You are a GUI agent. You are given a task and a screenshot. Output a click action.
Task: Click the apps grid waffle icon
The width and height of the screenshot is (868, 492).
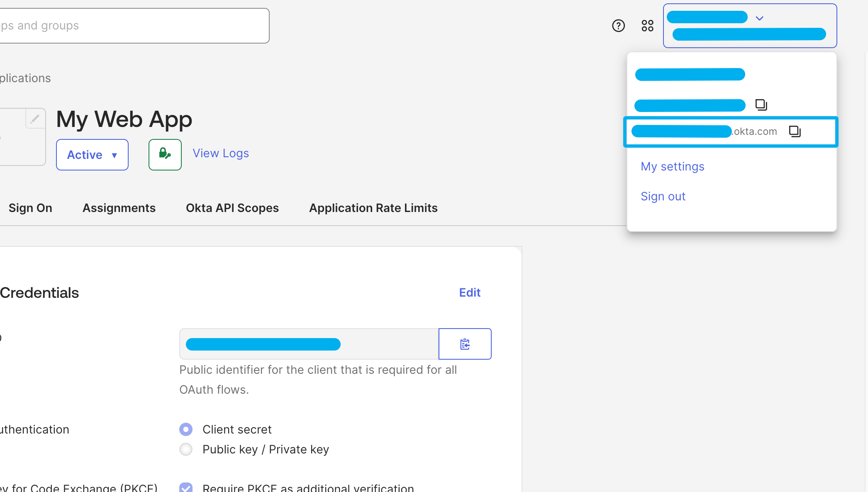pos(647,26)
